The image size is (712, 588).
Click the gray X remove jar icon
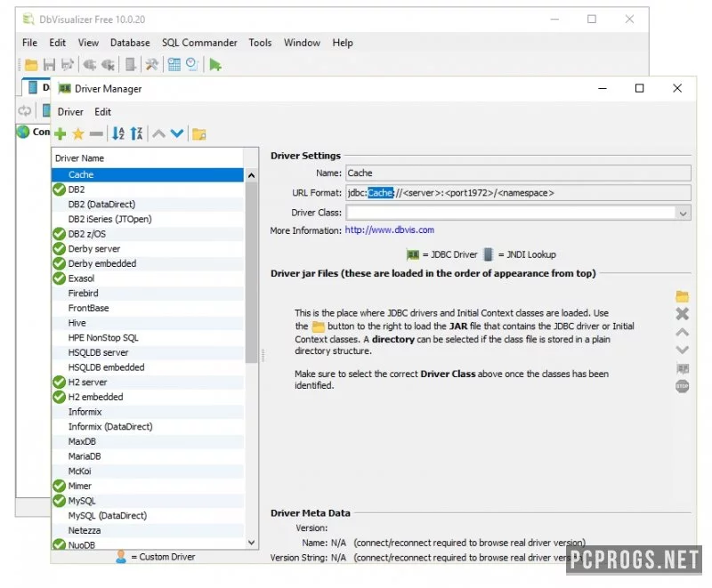[x=682, y=314]
